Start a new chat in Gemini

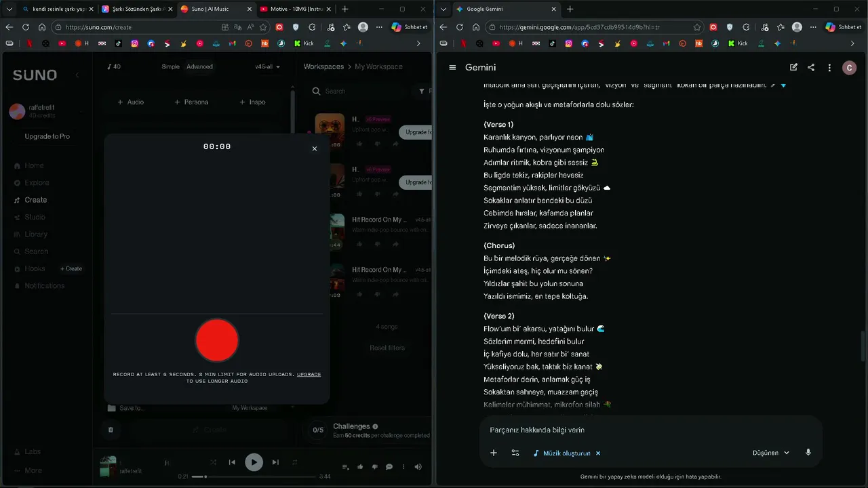point(793,68)
